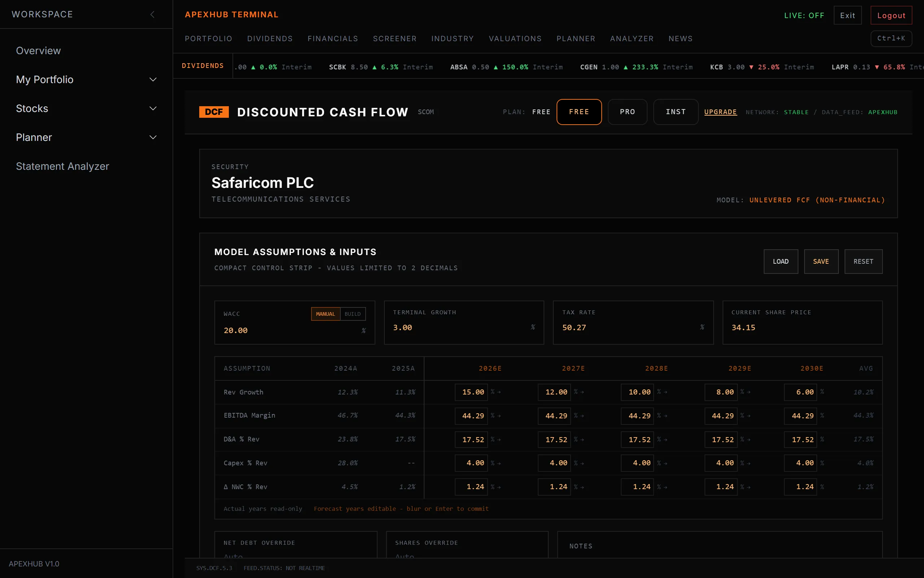This screenshot has height=578, width=924.
Task: Open the DIVIDENDS nav tab
Action: (x=270, y=39)
